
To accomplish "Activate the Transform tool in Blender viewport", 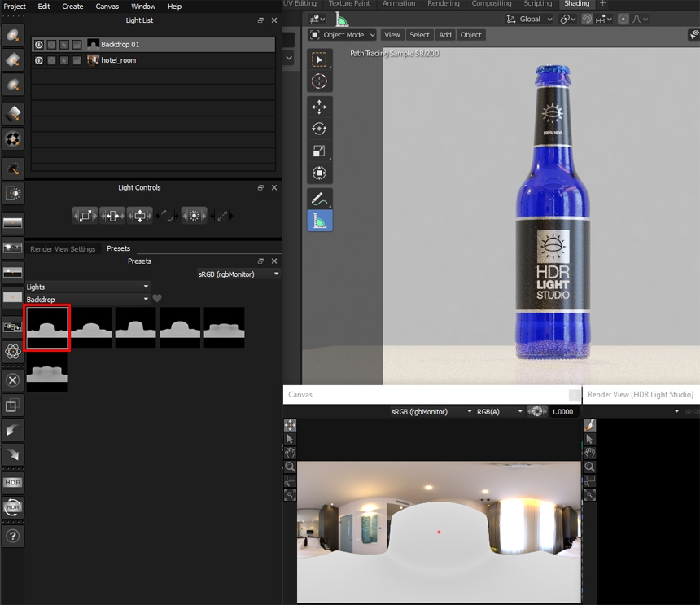I will tap(319, 173).
